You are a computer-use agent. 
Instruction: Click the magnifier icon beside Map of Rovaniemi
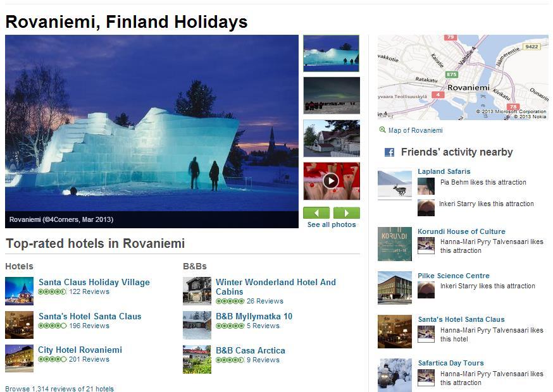[382, 130]
